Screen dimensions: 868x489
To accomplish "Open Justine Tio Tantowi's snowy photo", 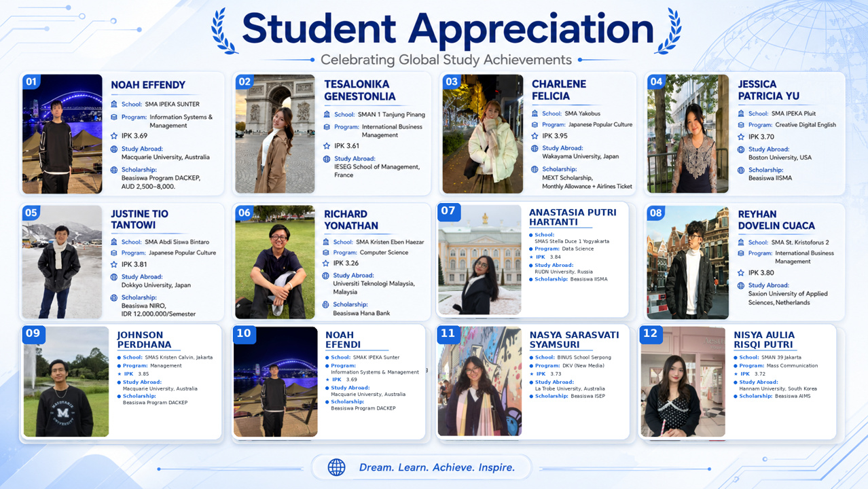I will point(62,262).
